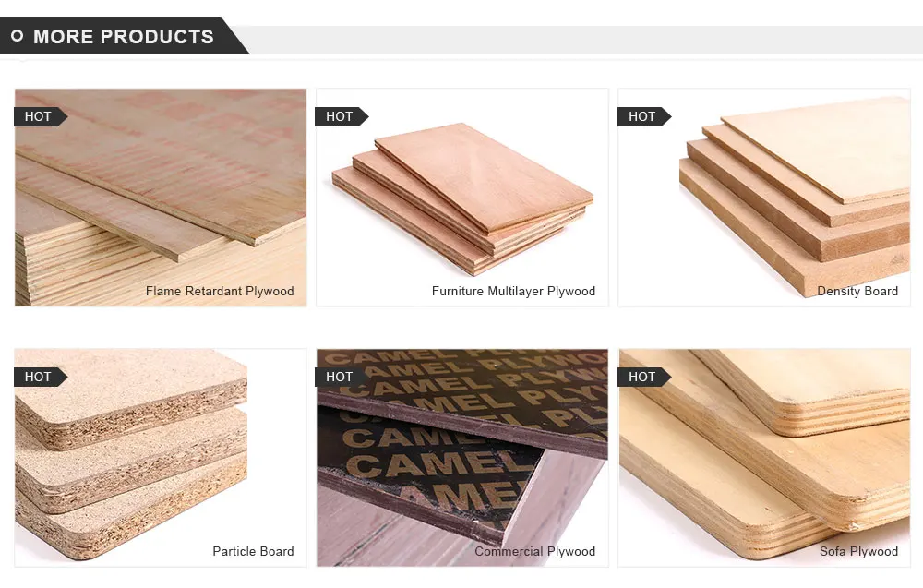Open the Flame Retardant Plywood product image

point(161,198)
